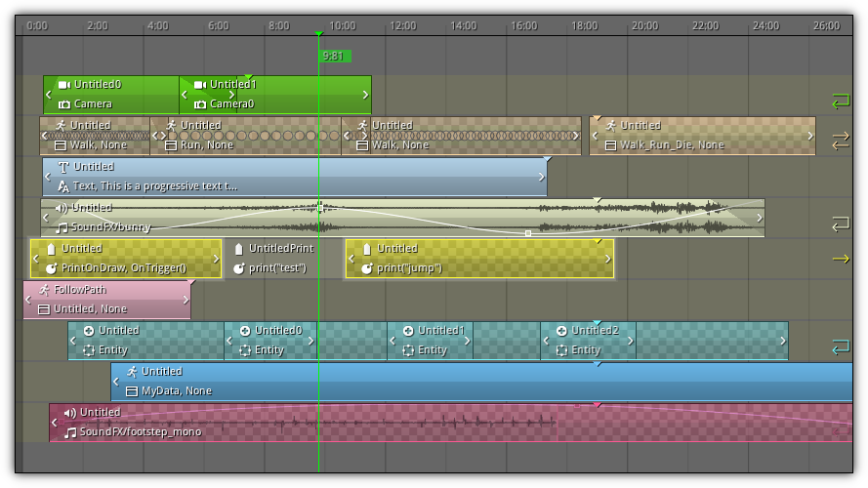Click the left handle arrow of the Untitled0 camera clip

click(x=49, y=95)
